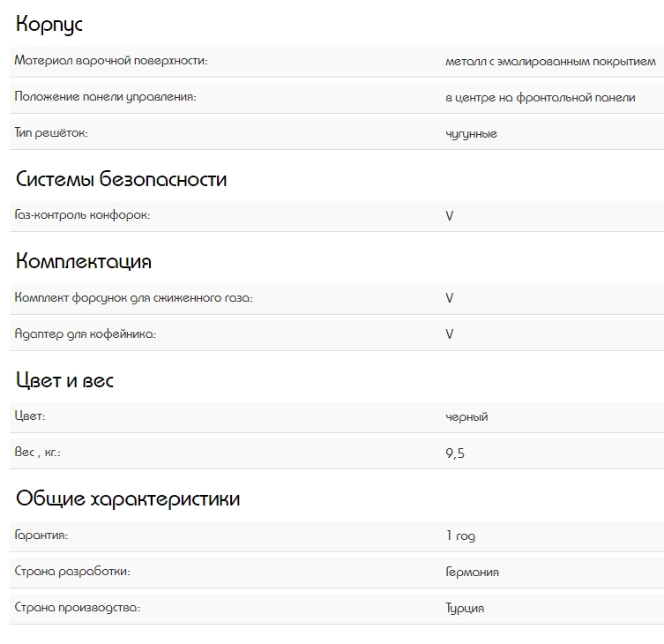Click the "Тип решёток" label
Viewport: 664px width, 644px height.
click(52, 133)
